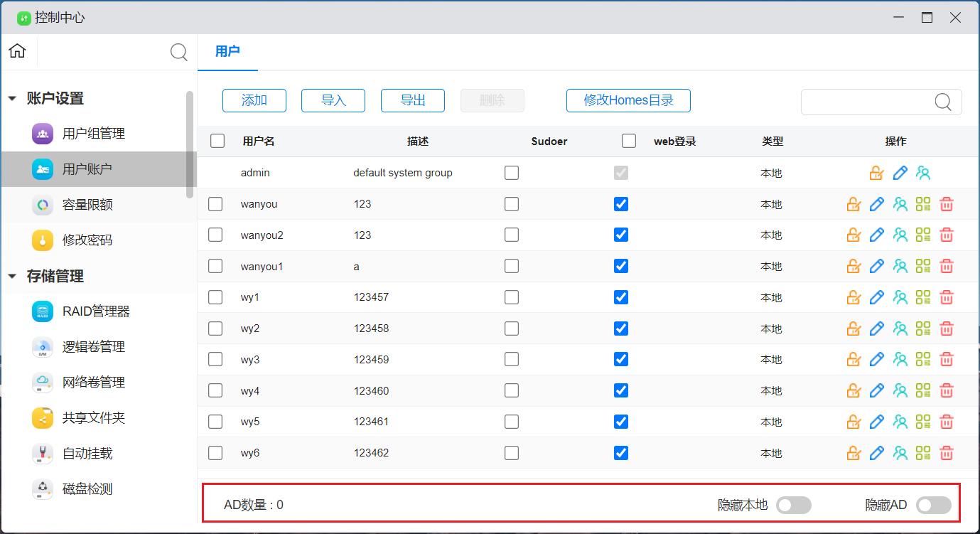The width and height of the screenshot is (980, 534).
Task: Click the sidebar search magnifier icon
Action: click(x=179, y=52)
